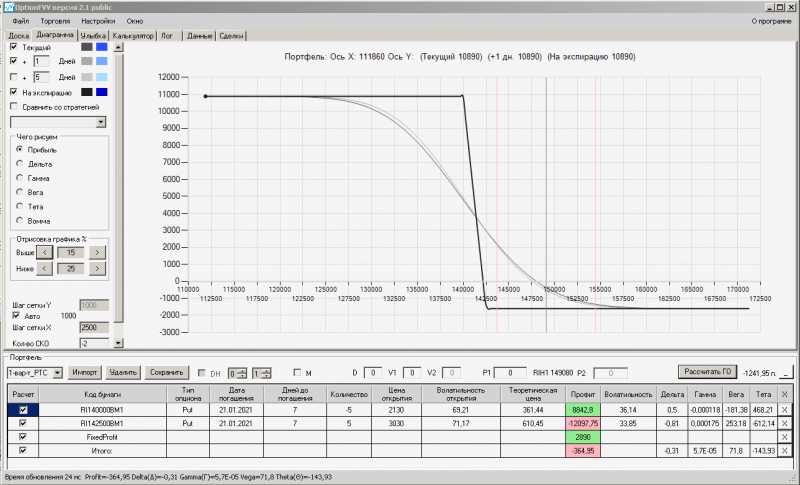
Task: Open О программе menu item
Action: pos(771,21)
